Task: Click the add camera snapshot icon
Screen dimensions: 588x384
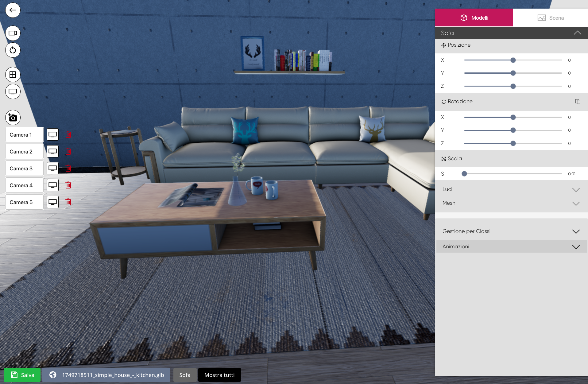Action: tap(13, 118)
